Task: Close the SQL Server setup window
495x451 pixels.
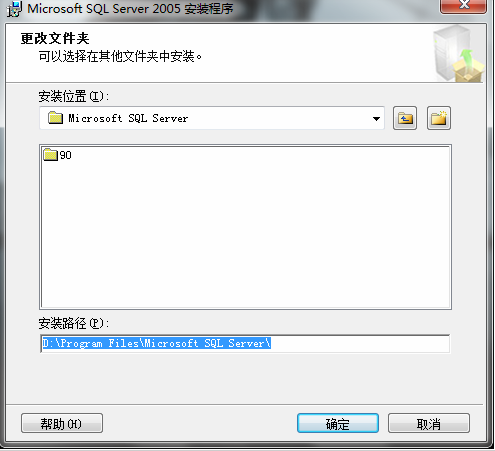Action: [463, 5]
